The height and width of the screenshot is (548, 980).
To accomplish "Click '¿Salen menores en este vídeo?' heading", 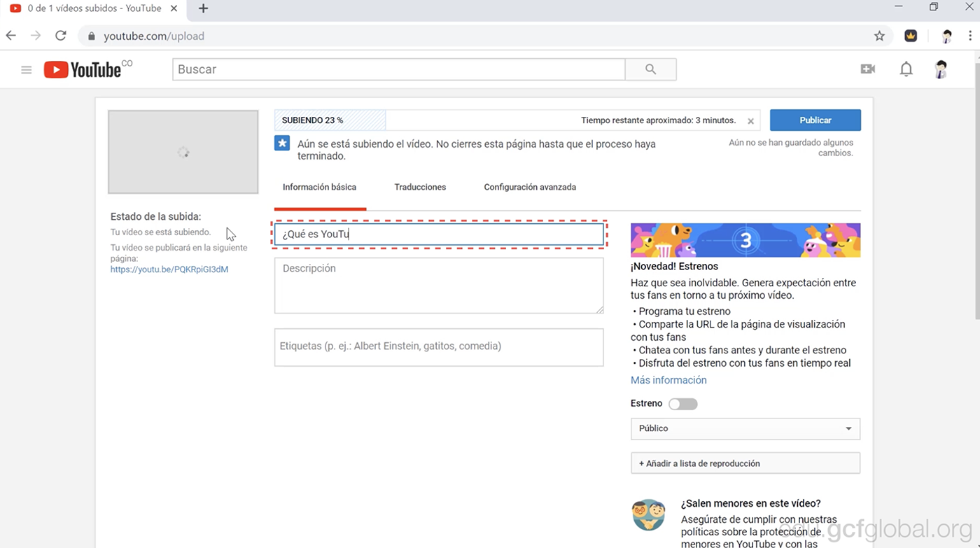I will (750, 503).
